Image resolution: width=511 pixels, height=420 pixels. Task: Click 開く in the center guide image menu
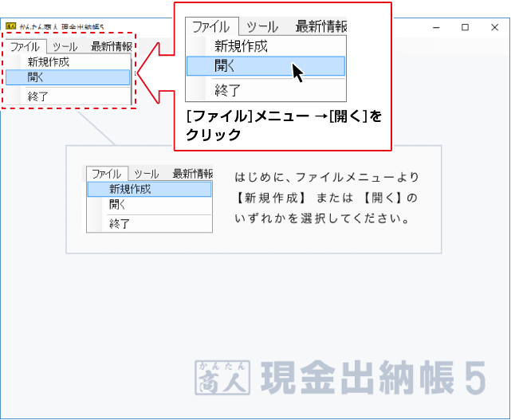coord(118,205)
